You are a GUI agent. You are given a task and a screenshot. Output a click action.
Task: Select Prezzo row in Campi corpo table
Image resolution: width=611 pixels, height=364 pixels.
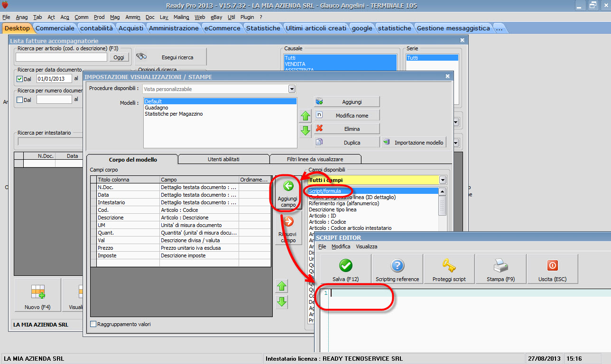181,248
